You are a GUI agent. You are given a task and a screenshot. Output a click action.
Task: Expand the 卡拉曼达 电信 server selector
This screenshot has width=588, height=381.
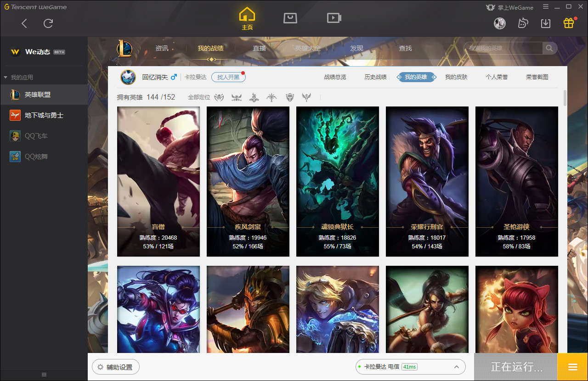click(x=411, y=367)
